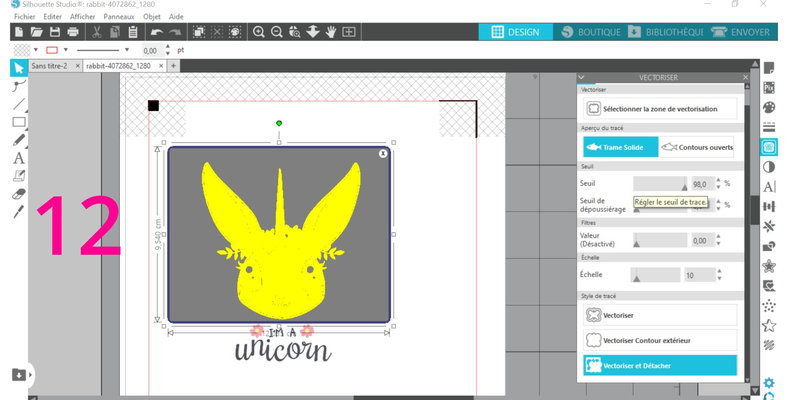Switch preview to Contours ouverts
Screen dimensions: 800x400
tap(698, 147)
